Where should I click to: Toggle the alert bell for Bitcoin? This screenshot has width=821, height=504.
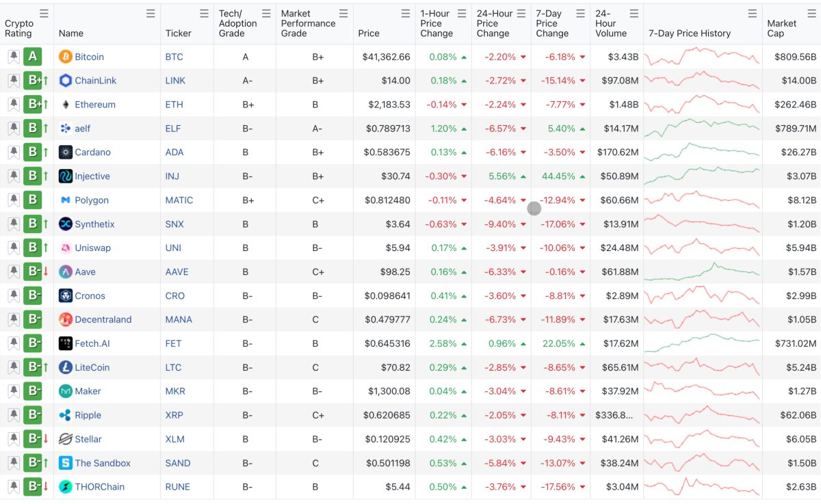(x=14, y=57)
